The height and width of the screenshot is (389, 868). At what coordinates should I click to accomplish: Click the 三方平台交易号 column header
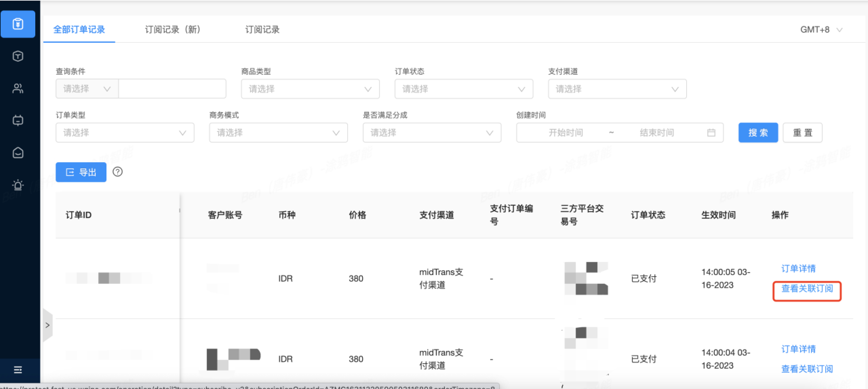pyautogui.click(x=582, y=215)
